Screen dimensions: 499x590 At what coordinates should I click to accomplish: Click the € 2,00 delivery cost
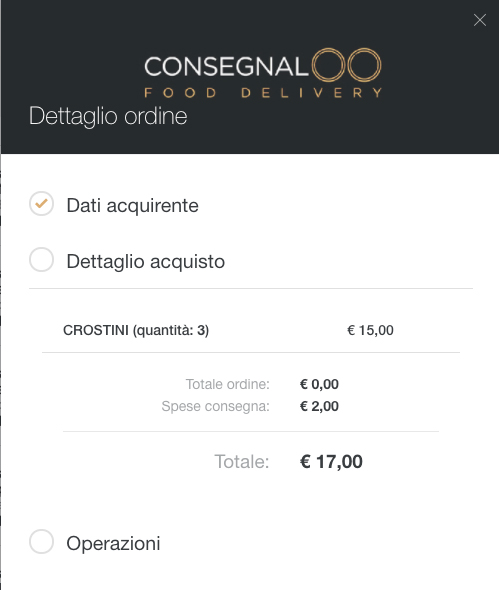pos(319,406)
